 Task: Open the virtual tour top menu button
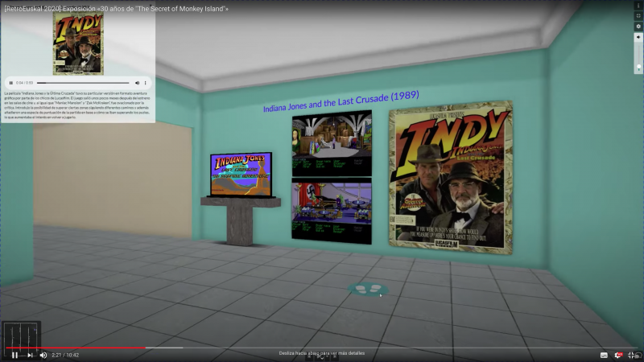pyautogui.click(x=638, y=6)
